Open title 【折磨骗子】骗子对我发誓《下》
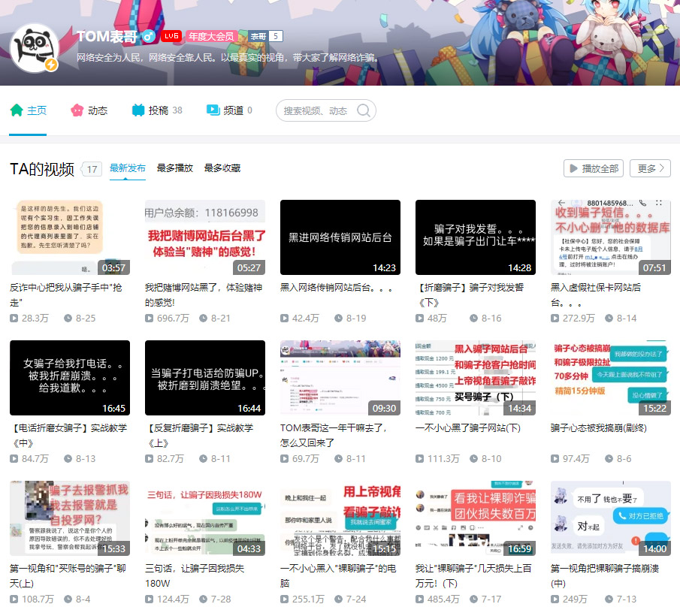The height and width of the screenshot is (616, 680). [x=470, y=294]
